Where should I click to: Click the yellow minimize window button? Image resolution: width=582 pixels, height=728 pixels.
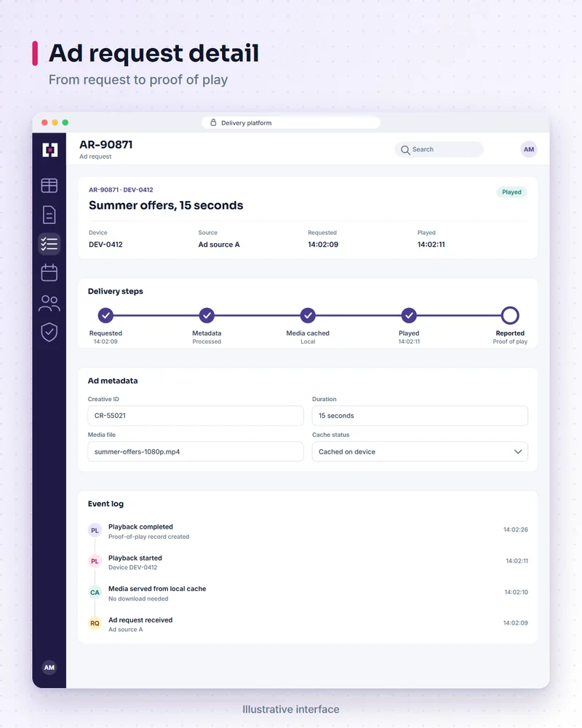click(x=55, y=122)
